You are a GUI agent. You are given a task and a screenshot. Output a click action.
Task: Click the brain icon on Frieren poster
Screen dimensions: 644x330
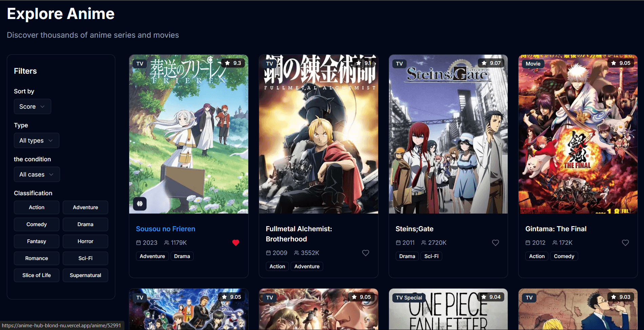pos(140,204)
